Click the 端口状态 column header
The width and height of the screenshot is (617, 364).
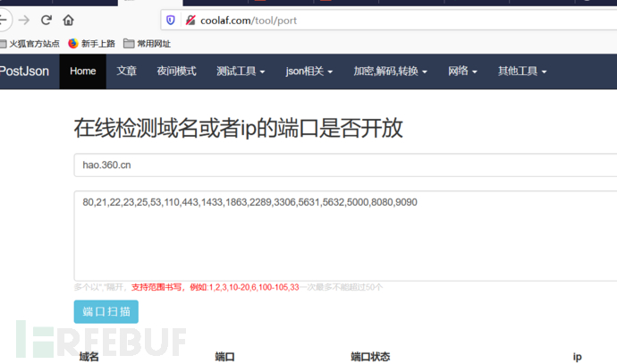coord(370,357)
